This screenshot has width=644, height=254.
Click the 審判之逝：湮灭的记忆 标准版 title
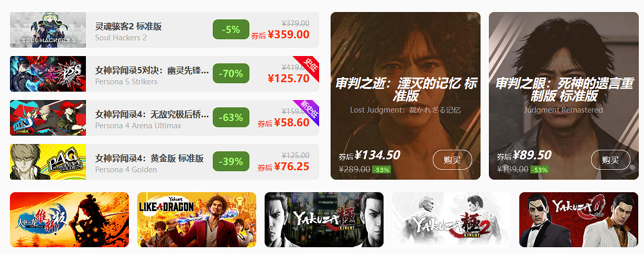point(406,89)
